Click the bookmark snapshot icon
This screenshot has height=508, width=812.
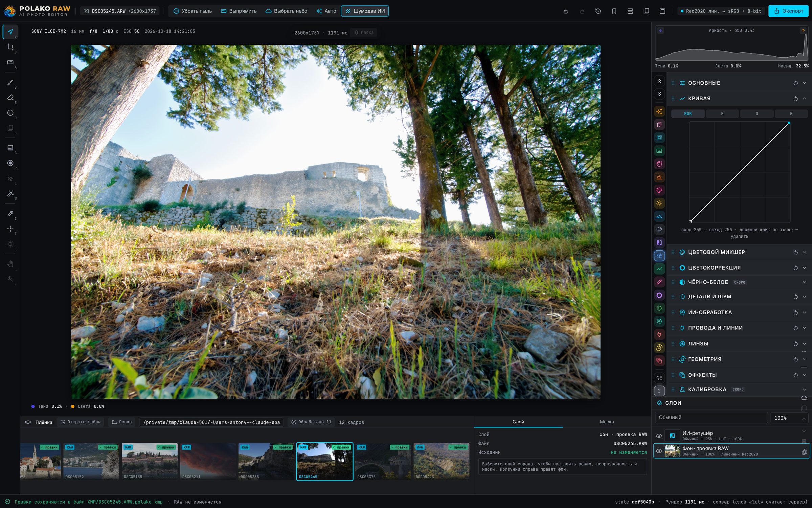(x=614, y=11)
